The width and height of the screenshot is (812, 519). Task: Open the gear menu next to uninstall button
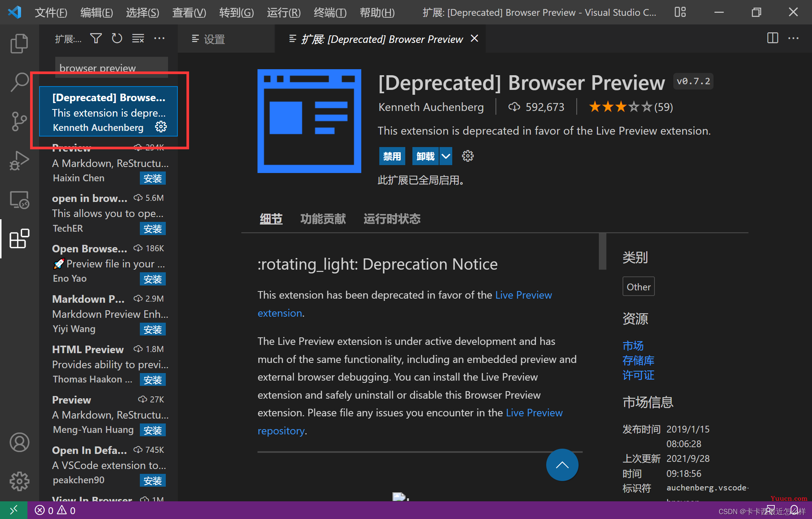click(x=468, y=156)
